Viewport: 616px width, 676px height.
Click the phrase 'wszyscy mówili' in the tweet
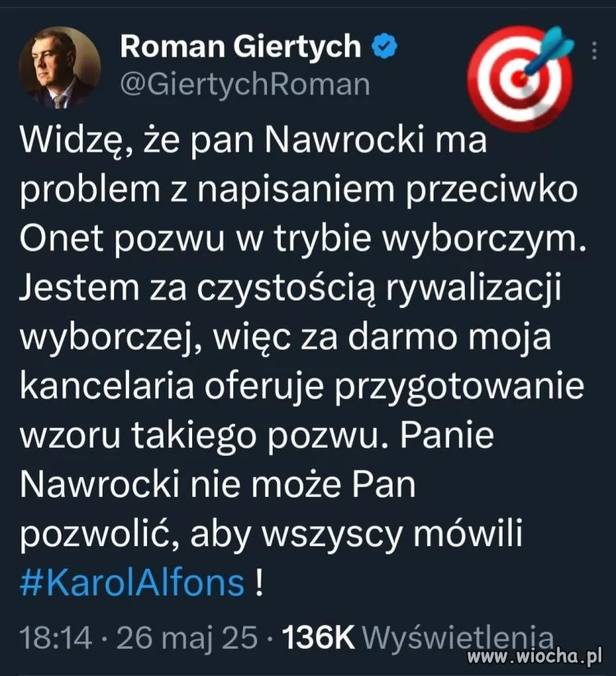tap(393, 535)
